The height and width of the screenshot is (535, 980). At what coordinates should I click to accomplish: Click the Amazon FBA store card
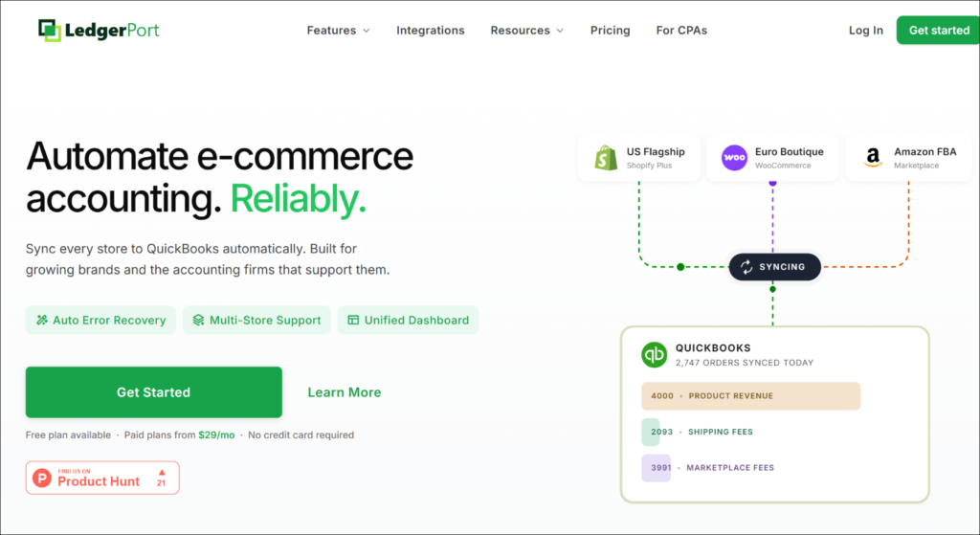click(x=909, y=158)
